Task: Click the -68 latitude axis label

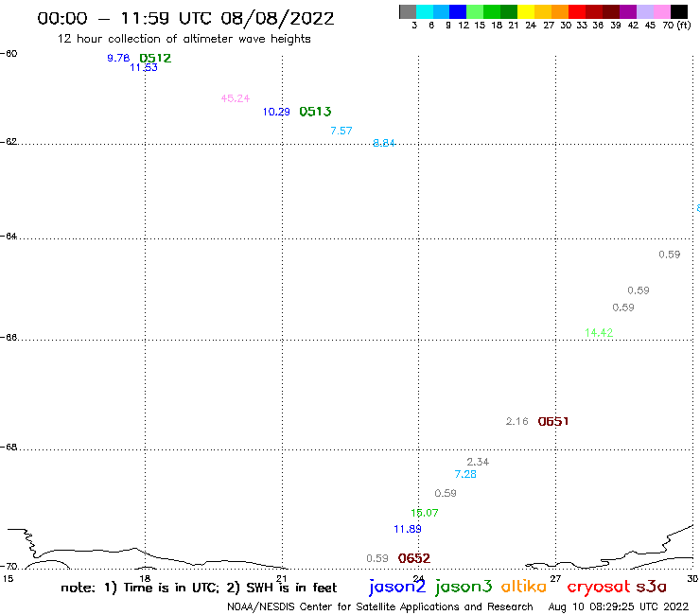Action: (x=9, y=448)
